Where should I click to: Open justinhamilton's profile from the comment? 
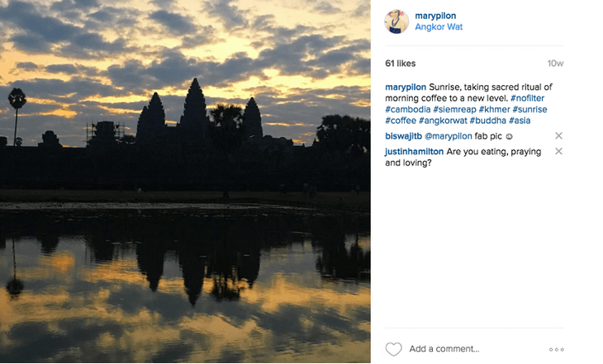coord(415,152)
